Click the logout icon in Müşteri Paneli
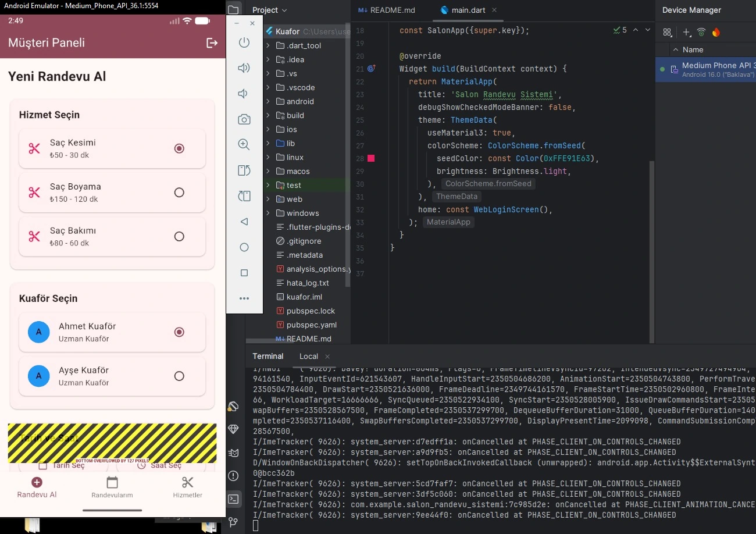Viewport: 756px width, 534px height. [212, 42]
